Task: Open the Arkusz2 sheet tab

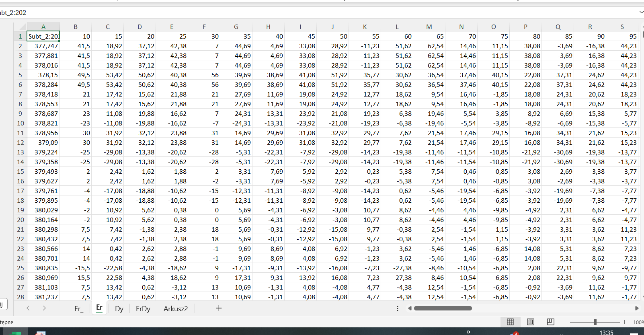Action: point(176,308)
